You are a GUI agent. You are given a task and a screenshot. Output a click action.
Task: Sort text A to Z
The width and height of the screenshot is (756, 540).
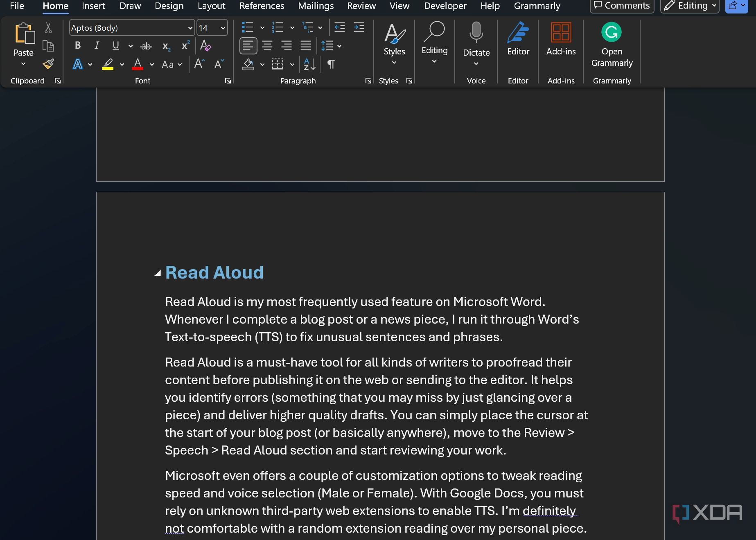pyautogui.click(x=309, y=64)
